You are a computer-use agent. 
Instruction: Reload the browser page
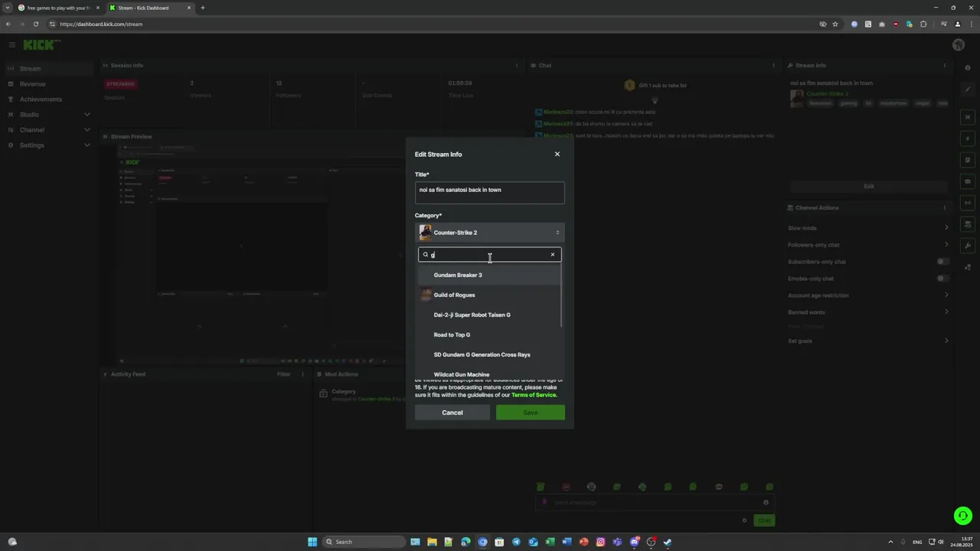[x=35, y=24]
